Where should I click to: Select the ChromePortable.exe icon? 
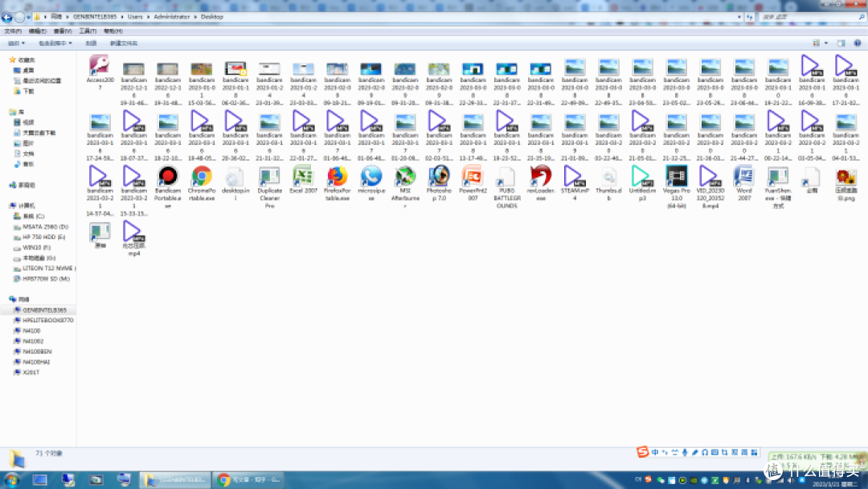[202, 183]
